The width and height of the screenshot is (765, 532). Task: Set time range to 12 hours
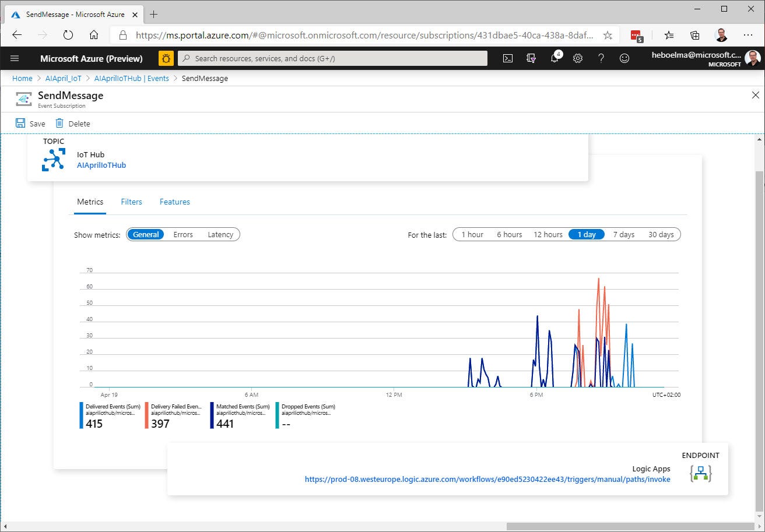pos(548,234)
